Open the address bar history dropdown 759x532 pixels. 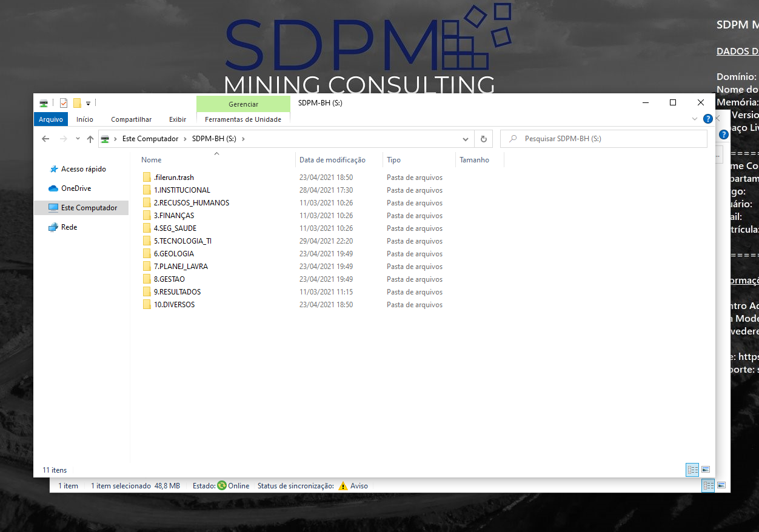pyautogui.click(x=466, y=139)
